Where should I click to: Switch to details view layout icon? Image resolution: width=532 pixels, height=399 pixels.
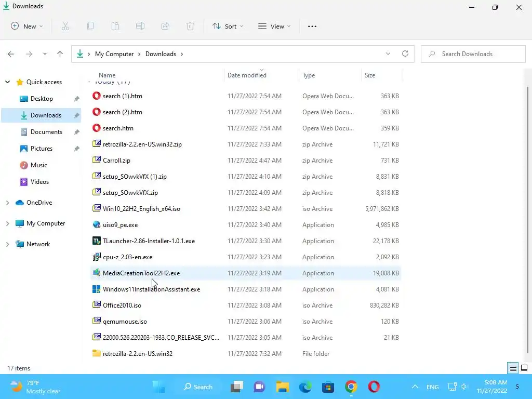tap(513, 368)
